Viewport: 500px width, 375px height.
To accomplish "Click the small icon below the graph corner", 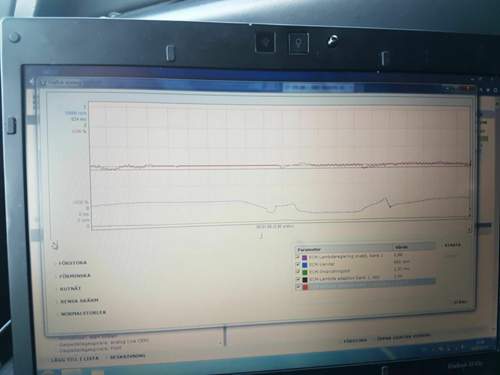I will coord(55,245).
